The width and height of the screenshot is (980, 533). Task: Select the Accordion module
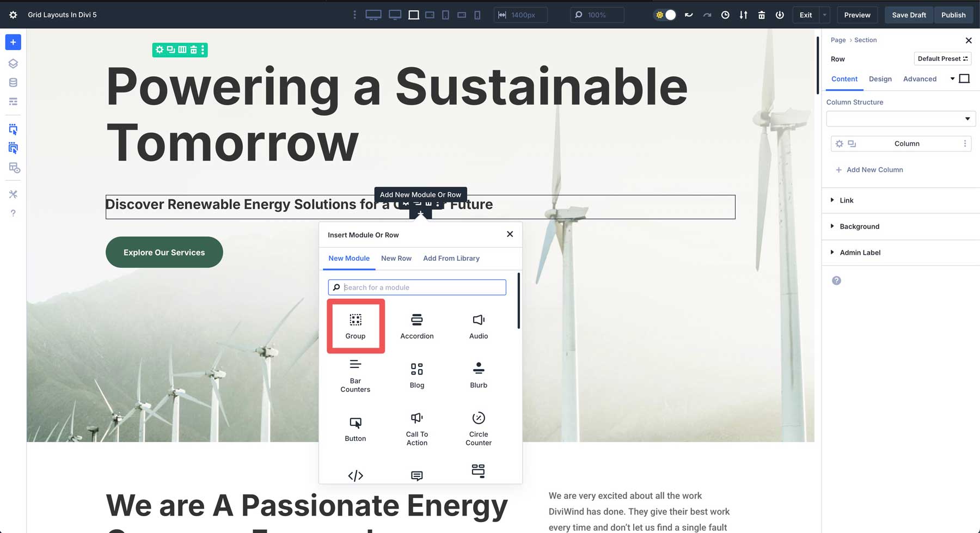click(x=416, y=326)
